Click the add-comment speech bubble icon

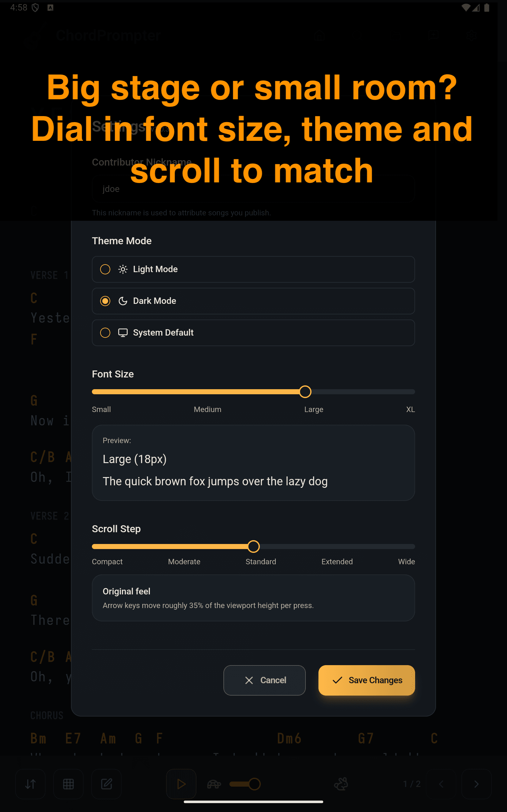click(x=433, y=35)
